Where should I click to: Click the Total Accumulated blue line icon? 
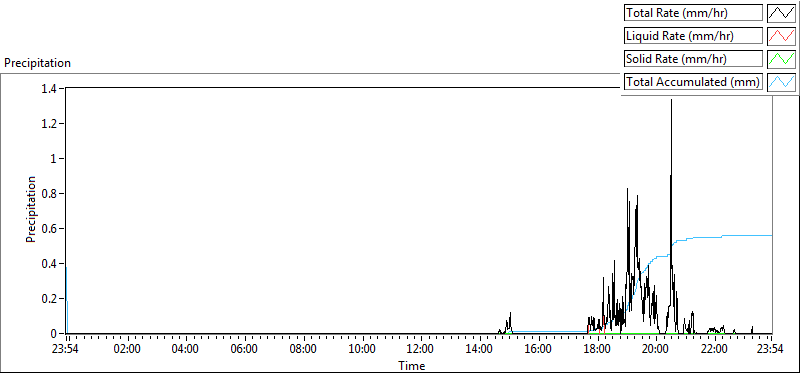pyautogui.click(x=781, y=82)
